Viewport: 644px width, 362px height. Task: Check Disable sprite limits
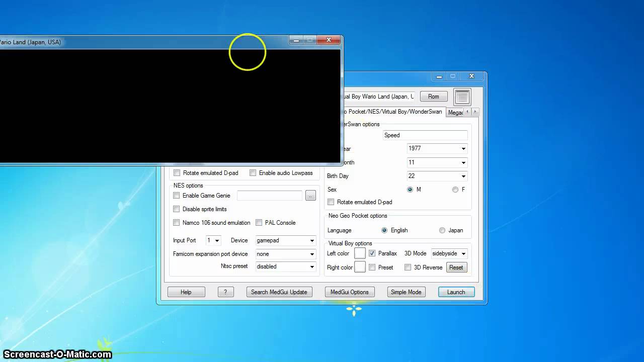click(176, 209)
